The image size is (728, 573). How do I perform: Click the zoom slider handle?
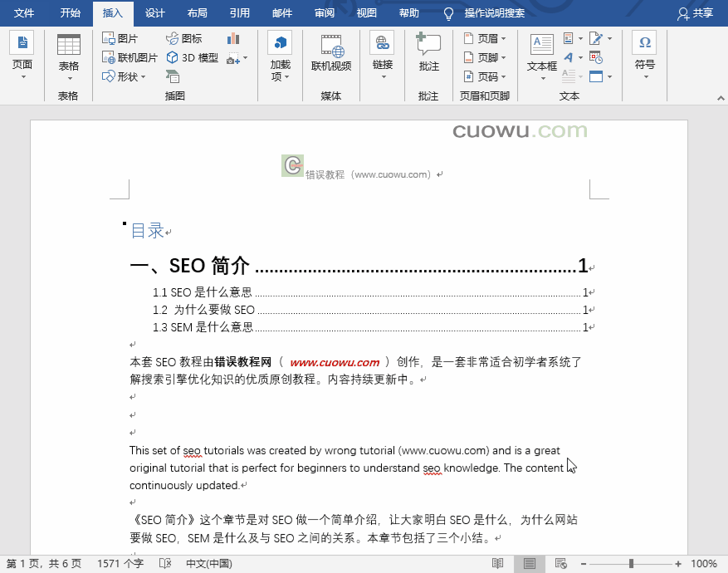[x=631, y=564]
